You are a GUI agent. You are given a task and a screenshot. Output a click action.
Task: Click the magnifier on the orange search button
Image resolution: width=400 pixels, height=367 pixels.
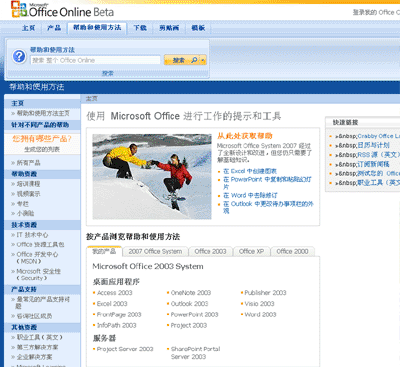[194, 60]
